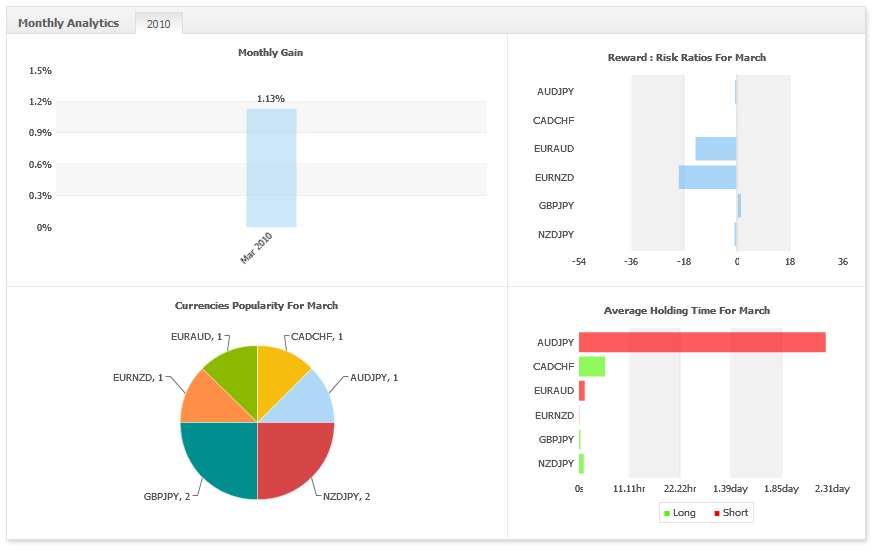Select the GBPJPY teal pie slice

coord(223,455)
